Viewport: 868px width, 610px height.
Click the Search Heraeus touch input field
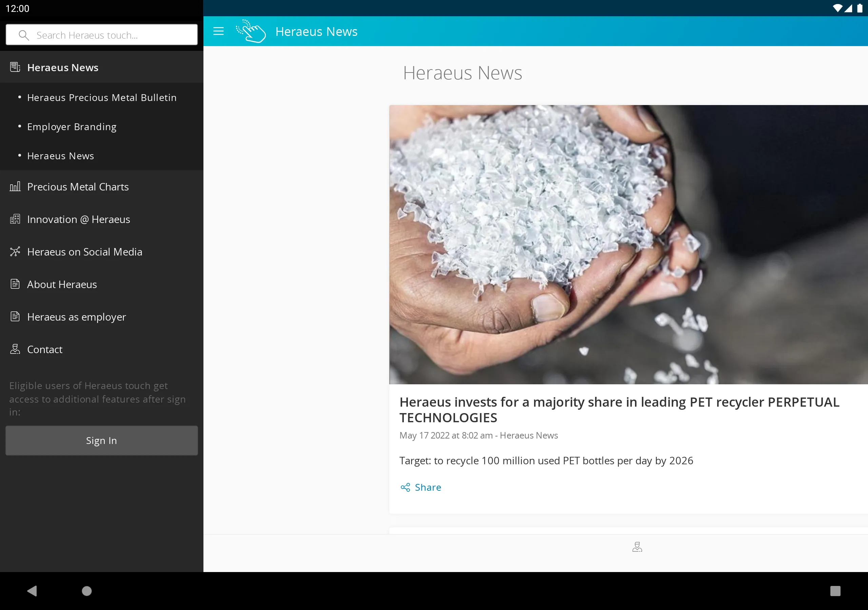102,34
